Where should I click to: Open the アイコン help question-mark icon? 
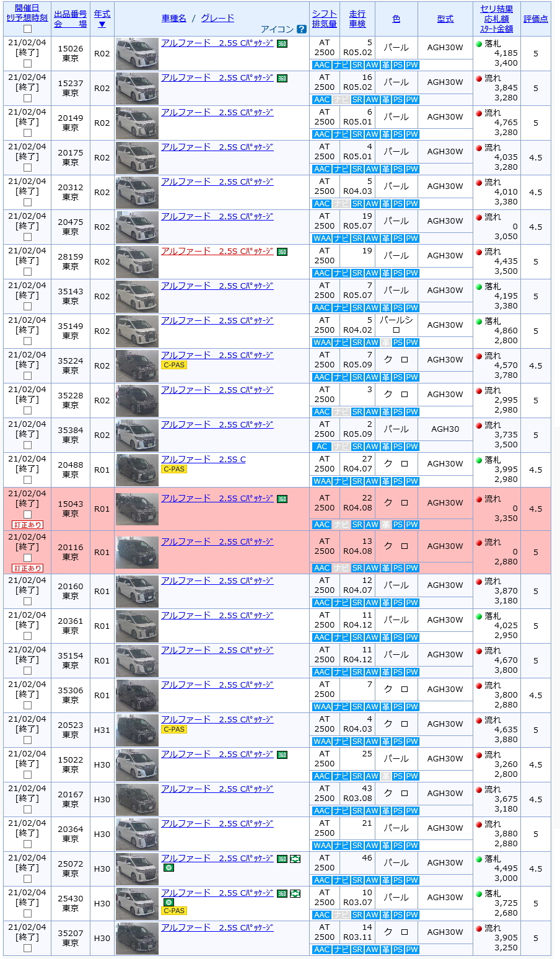[x=302, y=29]
